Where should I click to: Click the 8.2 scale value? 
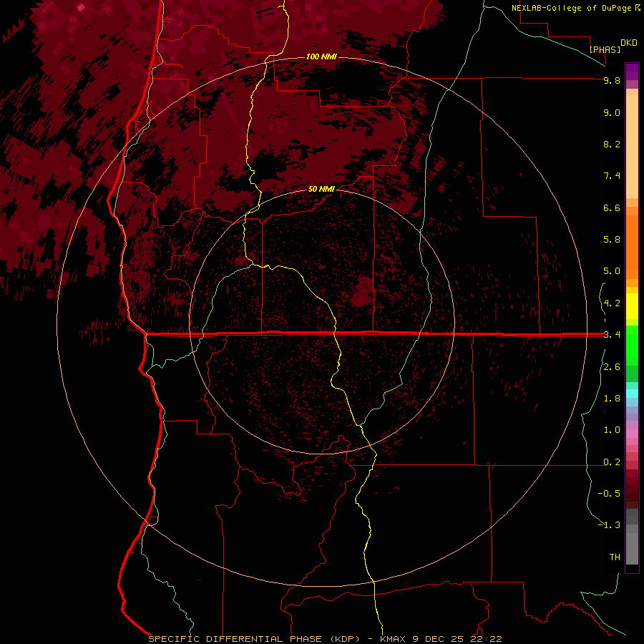(612, 144)
